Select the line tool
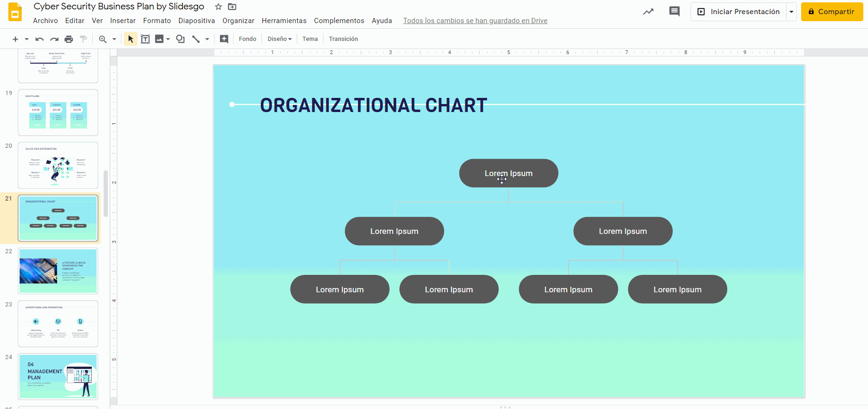The image size is (868, 409). (x=196, y=39)
